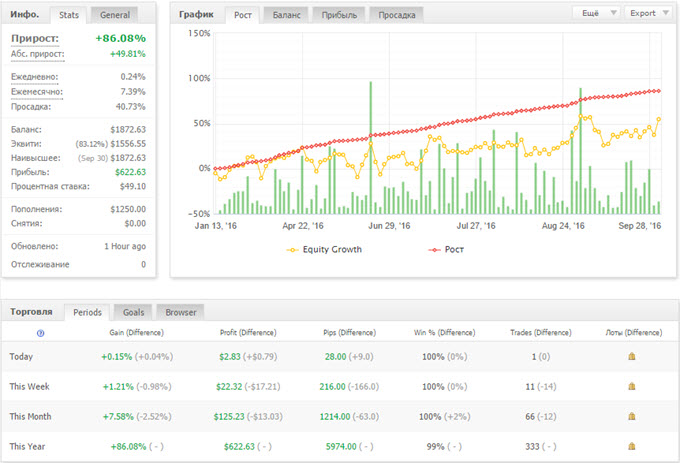Select the Рост chart tab

pos(242,15)
